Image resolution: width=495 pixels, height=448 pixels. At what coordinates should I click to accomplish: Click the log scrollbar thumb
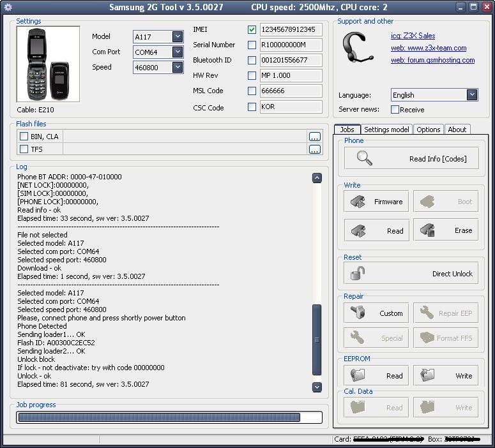pyautogui.click(x=317, y=340)
